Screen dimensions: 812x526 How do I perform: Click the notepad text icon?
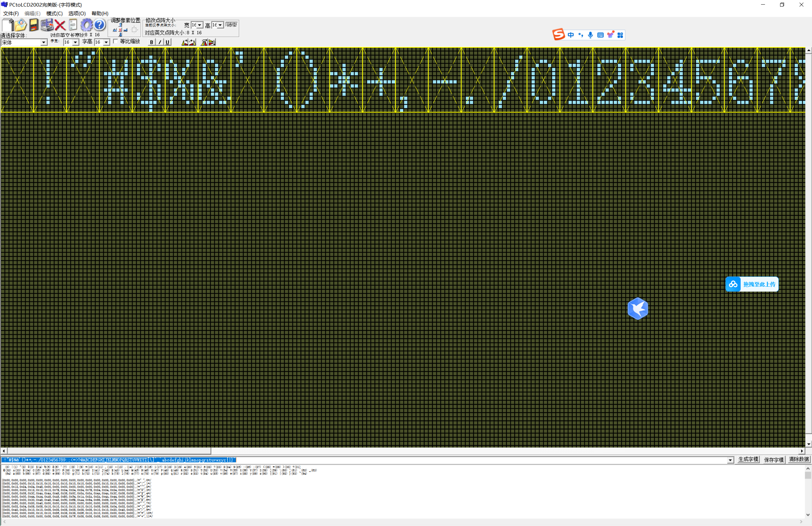pyautogui.click(x=73, y=25)
